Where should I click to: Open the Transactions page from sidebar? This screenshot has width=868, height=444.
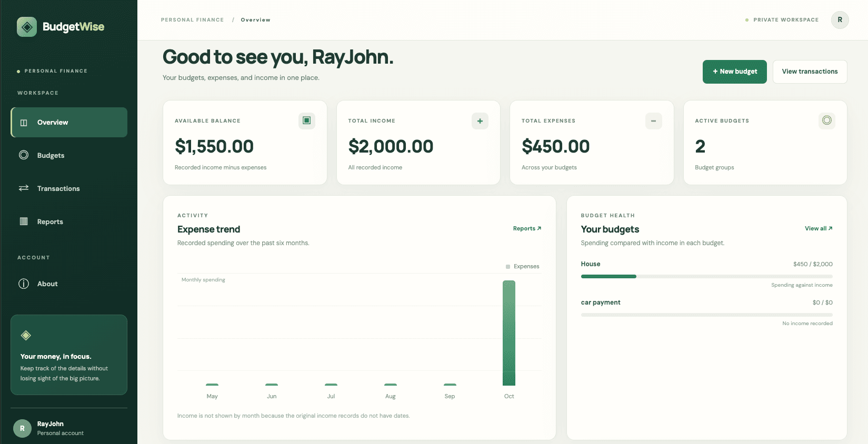(x=69, y=189)
